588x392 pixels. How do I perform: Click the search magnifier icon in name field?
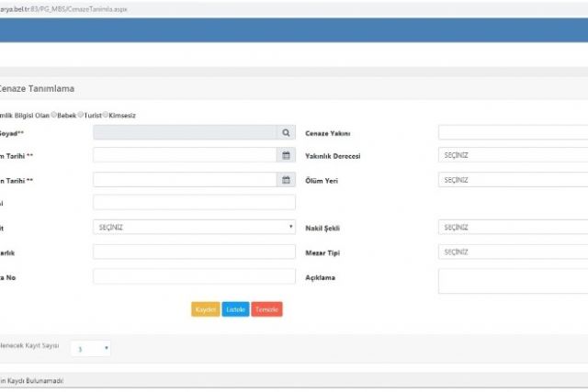coord(286,132)
